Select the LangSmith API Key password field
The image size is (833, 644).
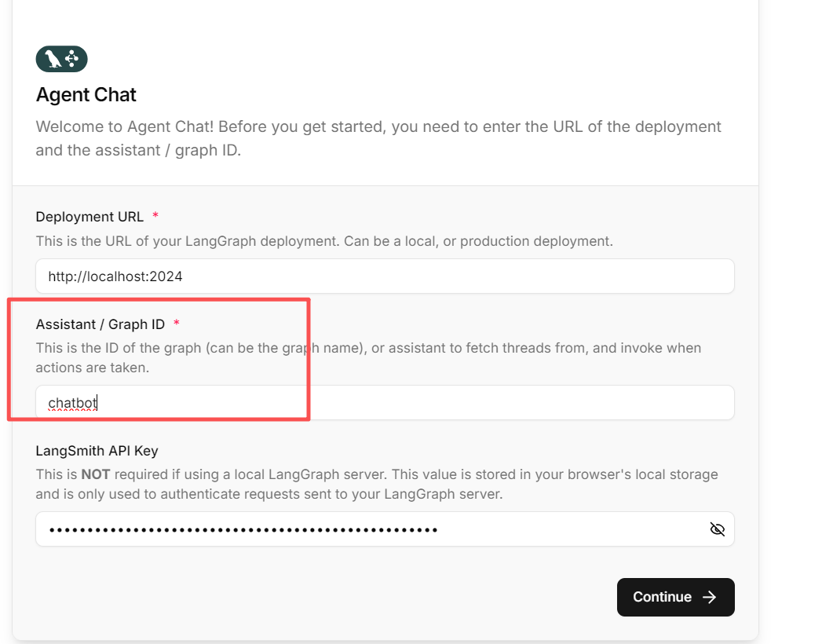tap(369, 529)
